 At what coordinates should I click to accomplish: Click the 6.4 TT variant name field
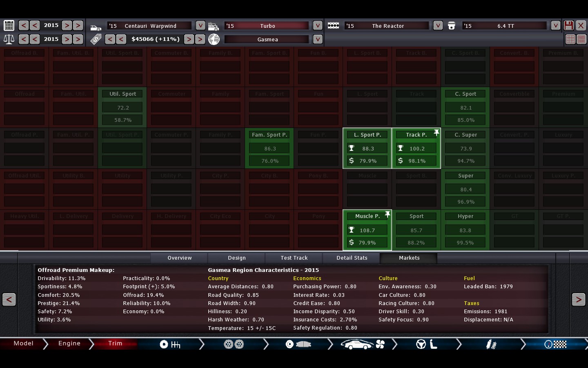coord(505,26)
